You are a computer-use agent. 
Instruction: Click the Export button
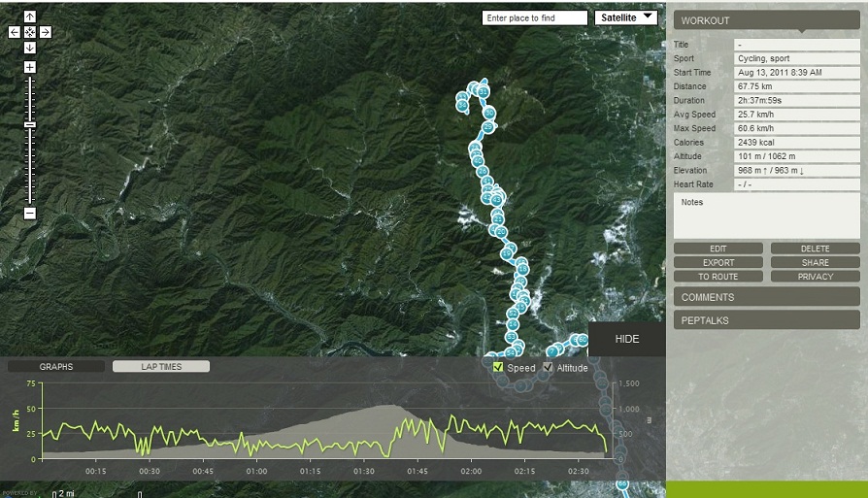pos(718,262)
